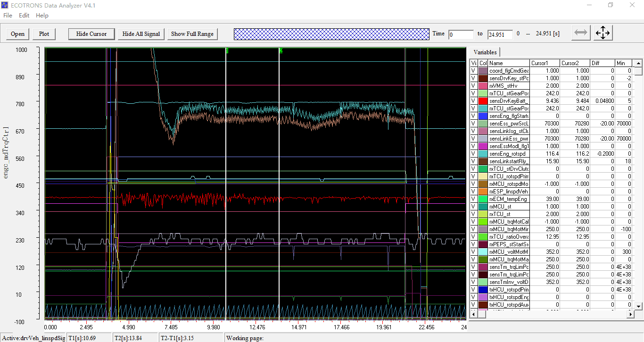Select the sensLinkstartRly variable name
Image resolution: width=644 pixels, height=342 pixels.
click(x=509, y=161)
